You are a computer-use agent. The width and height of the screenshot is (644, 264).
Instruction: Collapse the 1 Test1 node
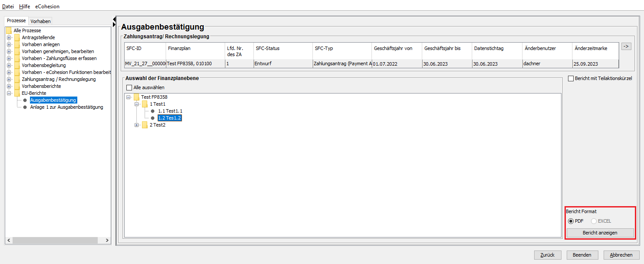point(137,104)
